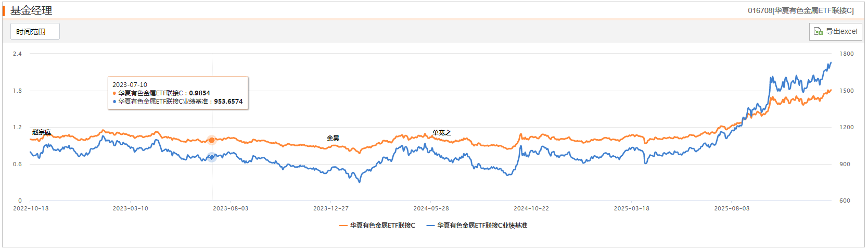
Task: Click the x-axis date 2025-08-08
Action: (x=732, y=208)
